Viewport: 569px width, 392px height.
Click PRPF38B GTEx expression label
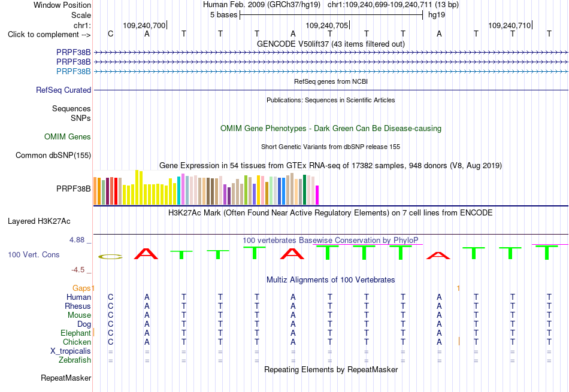click(x=73, y=189)
